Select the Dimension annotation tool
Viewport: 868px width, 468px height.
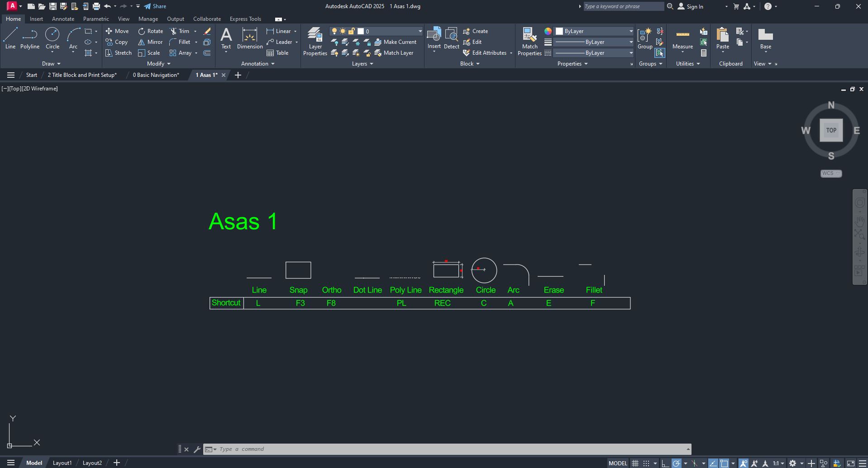click(249, 38)
